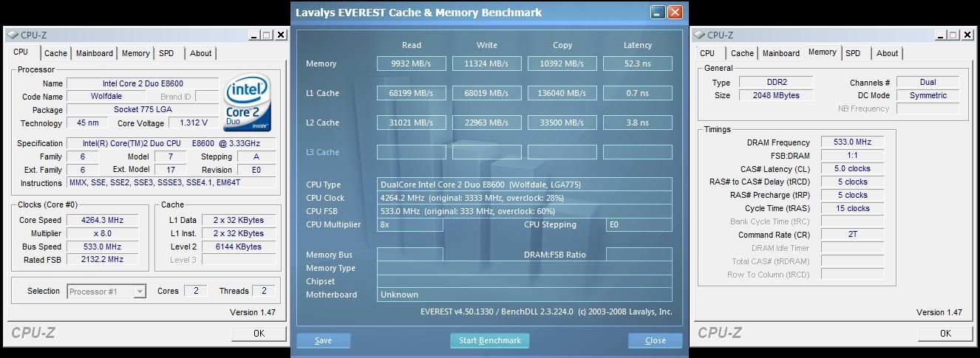Click Close button at bottom of EVEREST window

pos(655,340)
